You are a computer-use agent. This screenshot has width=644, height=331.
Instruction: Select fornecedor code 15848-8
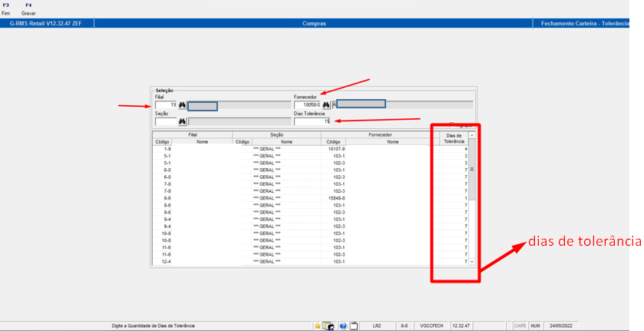(x=337, y=198)
